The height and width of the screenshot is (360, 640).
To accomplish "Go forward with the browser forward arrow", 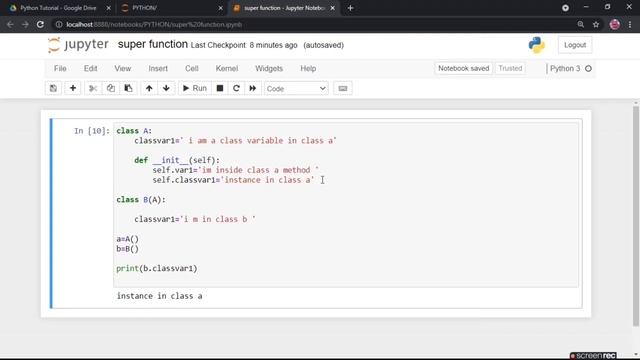I will tap(25, 24).
